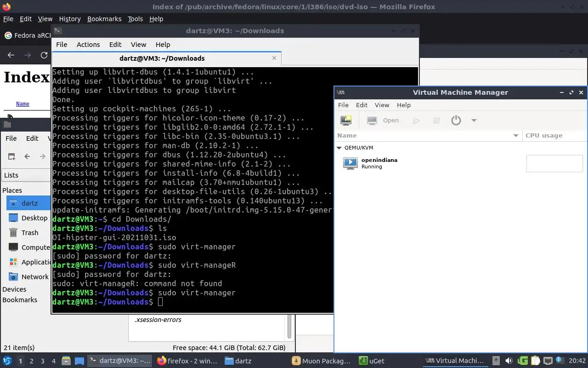Open Virtual Machine Manager File menu

coord(343,105)
